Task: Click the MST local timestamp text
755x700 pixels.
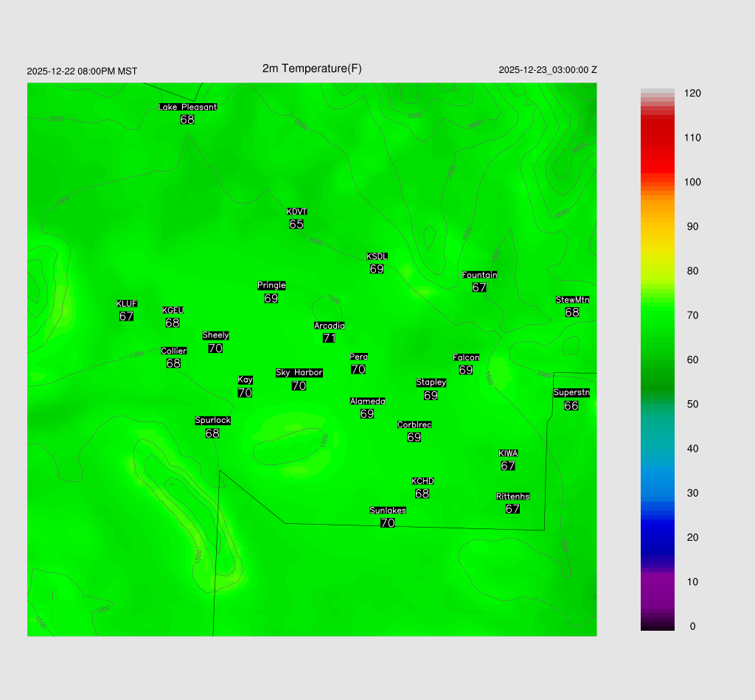Action: point(82,71)
